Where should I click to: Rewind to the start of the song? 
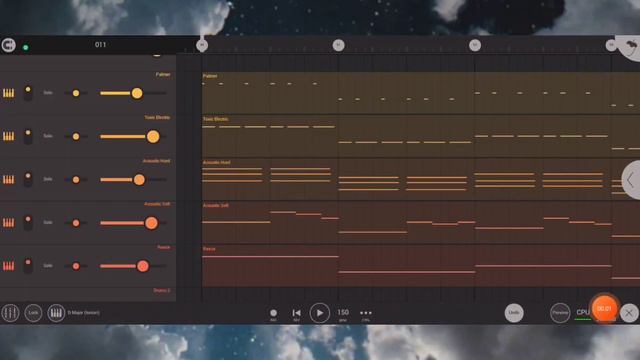point(297,313)
